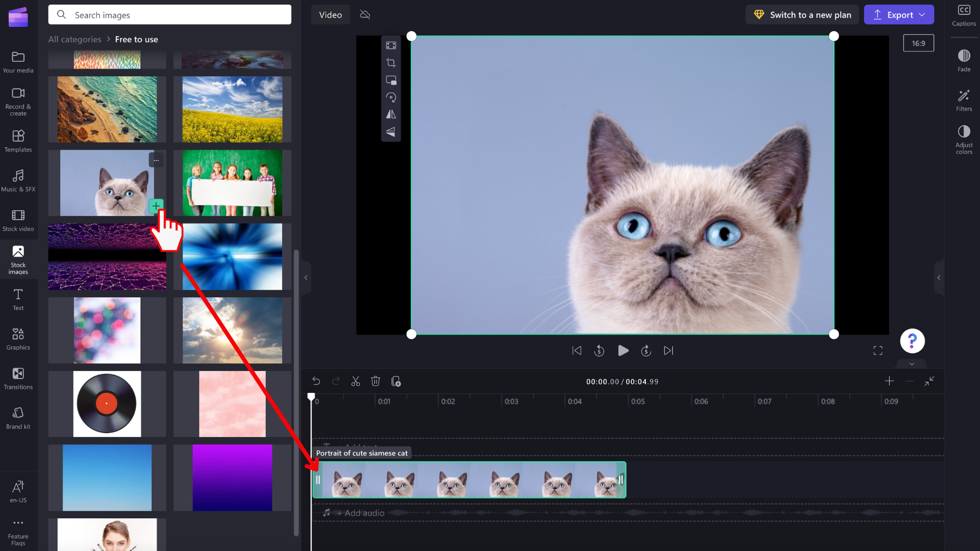This screenshot has height=551, width=980.
Task: Toggle picture-in-picture layout tool
Action: tap(391, 80)
